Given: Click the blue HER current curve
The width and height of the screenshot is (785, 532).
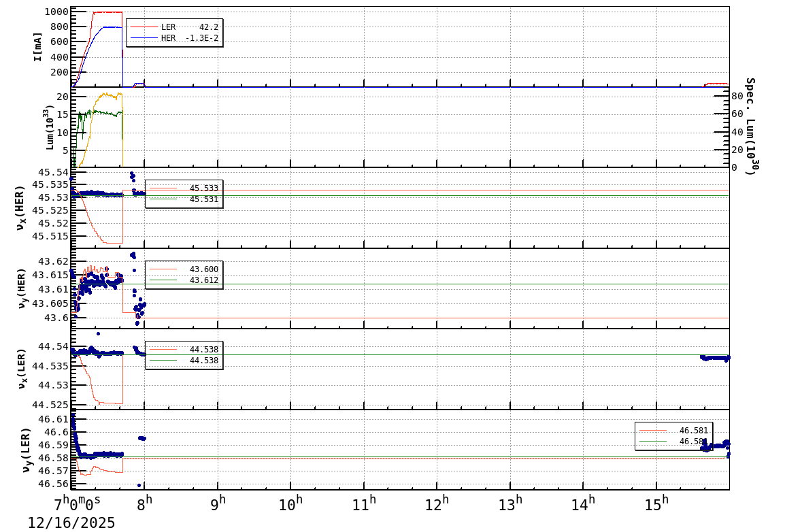Looking at the screenshot, I should 112,27.
